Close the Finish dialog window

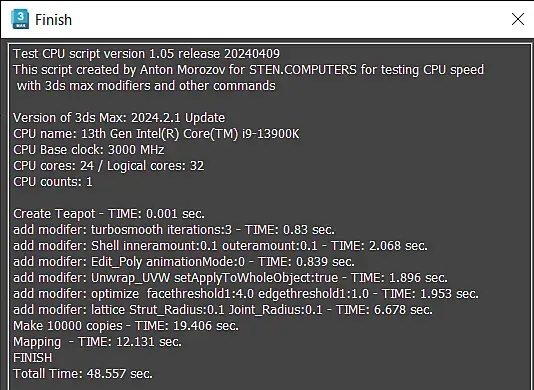518,19
